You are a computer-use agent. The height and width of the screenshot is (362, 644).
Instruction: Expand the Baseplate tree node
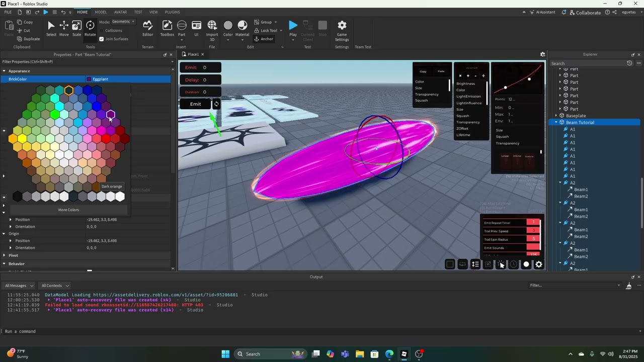pos(556,116)
